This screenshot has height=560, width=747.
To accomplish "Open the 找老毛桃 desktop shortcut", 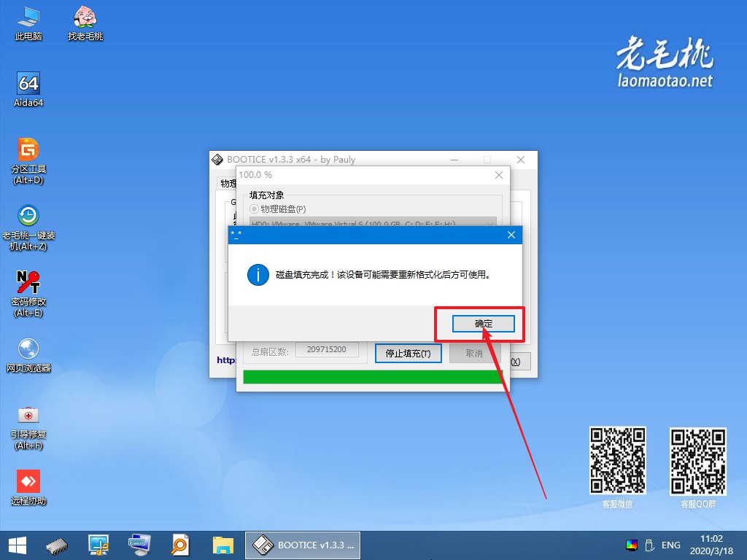I will pyautogui.click(x=85, y=24).
